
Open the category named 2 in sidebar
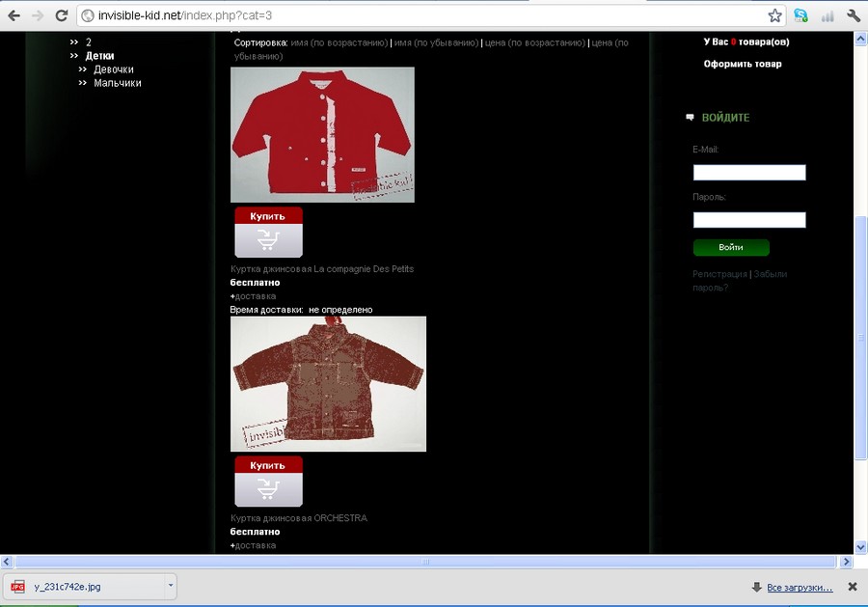pos(89,42)
